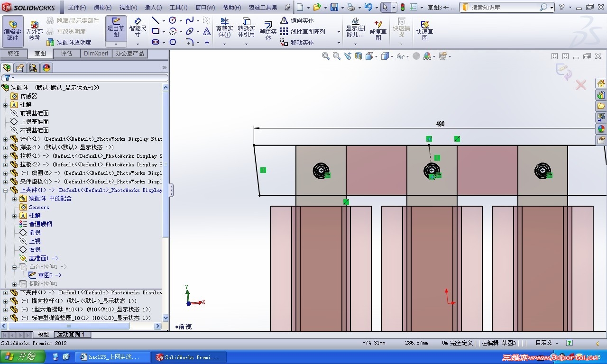
Task: Open the PropertyManager tab icon
Action: coord(20,68)
